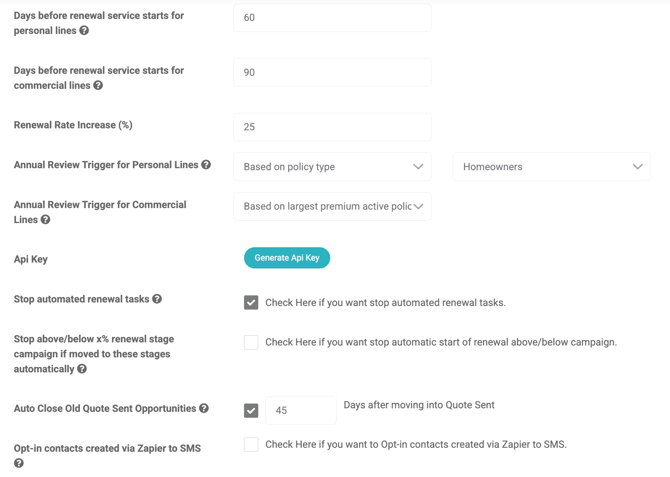Click the Quote Sent days input field
This screenshot has width=670, height=477.
pos(300,411)
